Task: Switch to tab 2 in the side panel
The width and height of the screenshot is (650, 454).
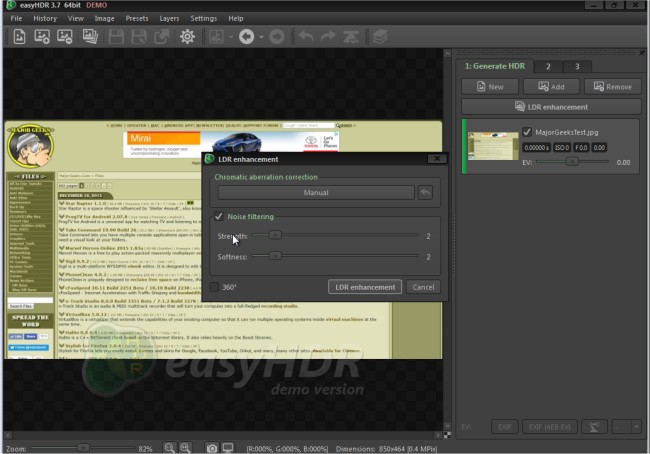Action: point(547,66)
